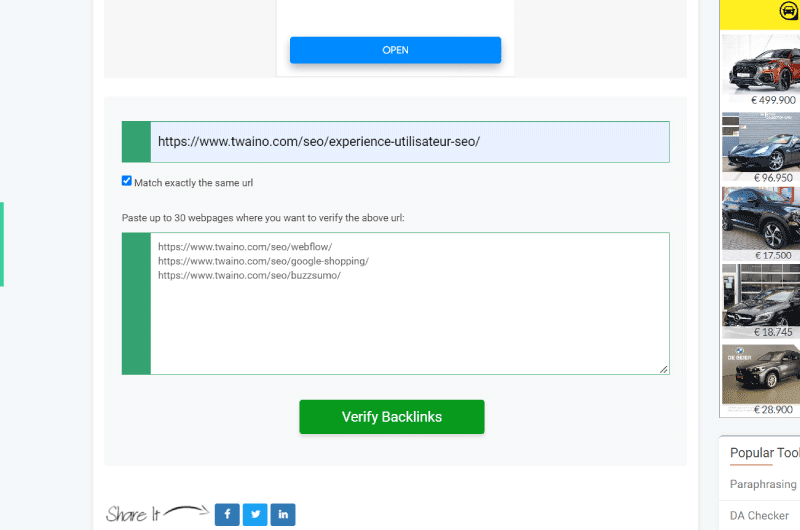Uncheck Match exactly the same url

127,181
